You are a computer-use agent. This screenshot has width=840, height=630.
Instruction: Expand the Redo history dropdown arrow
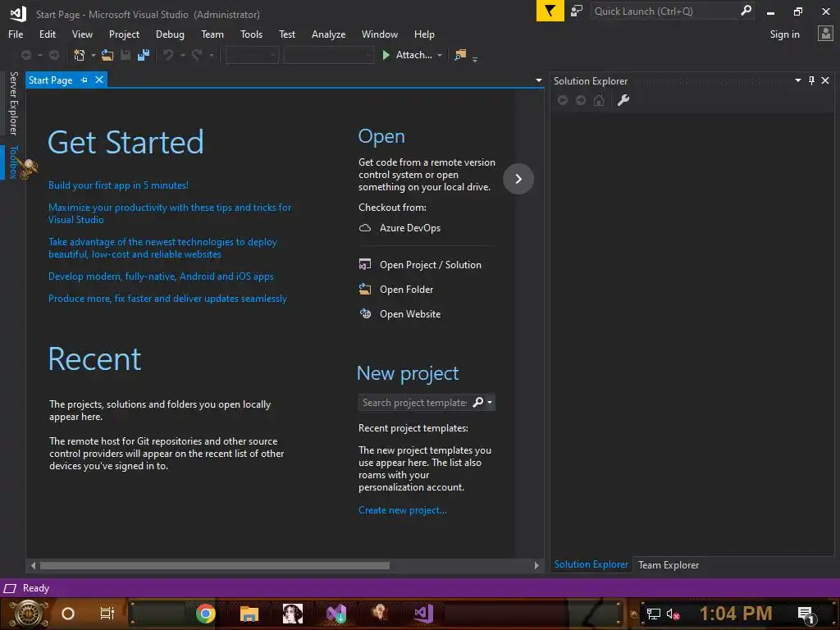coord(212,55)
